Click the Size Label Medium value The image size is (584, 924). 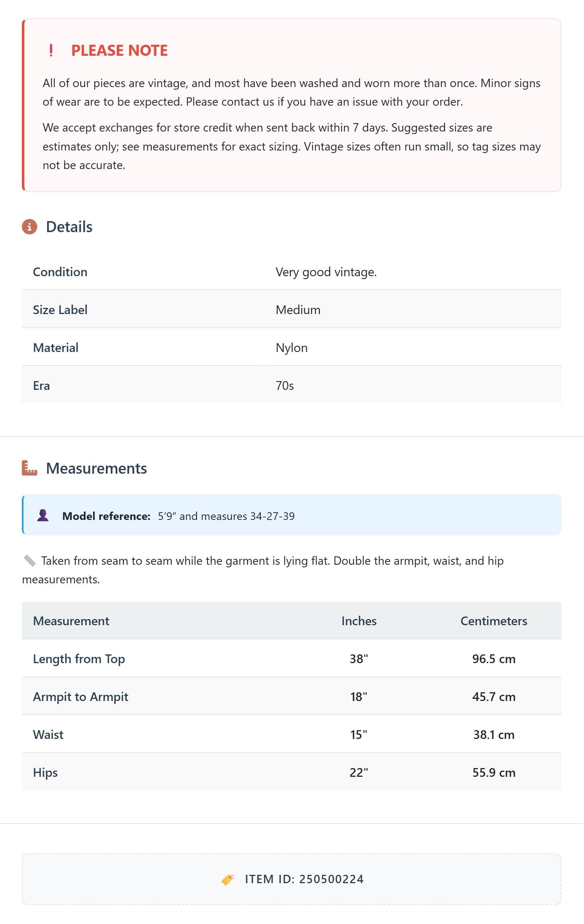point(298,310)
